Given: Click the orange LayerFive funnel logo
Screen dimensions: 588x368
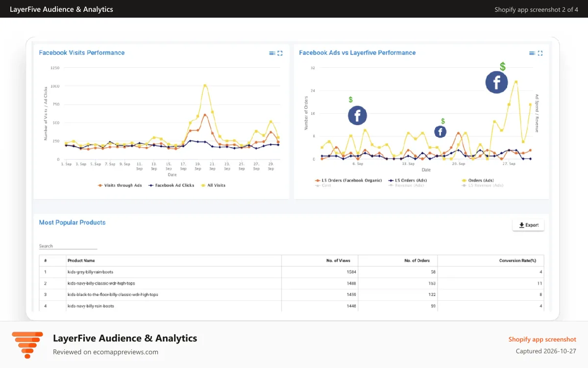Looking at the screenshot, I should (27, 345).
